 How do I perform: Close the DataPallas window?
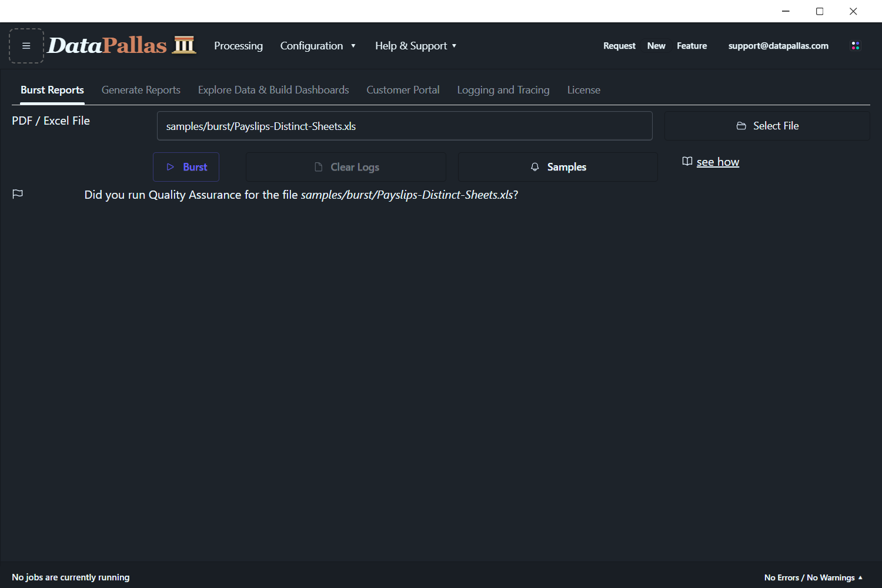853,11
